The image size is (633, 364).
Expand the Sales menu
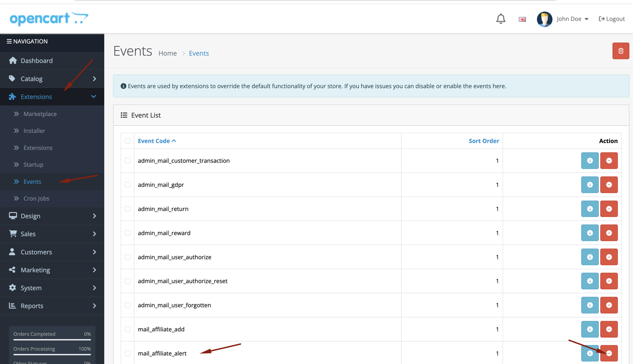[52, 234]
